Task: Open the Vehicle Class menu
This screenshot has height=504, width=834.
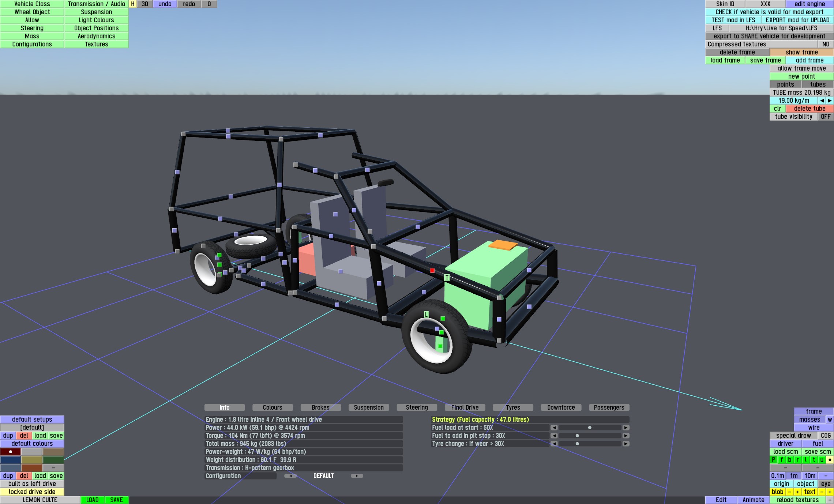Action: point(32,4)
